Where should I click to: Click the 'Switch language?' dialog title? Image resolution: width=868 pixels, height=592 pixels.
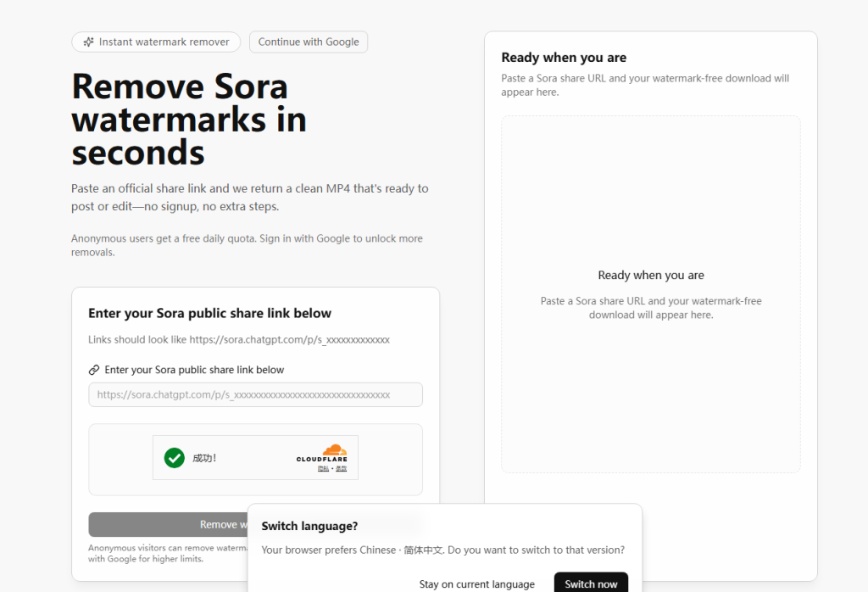point(309,526)
